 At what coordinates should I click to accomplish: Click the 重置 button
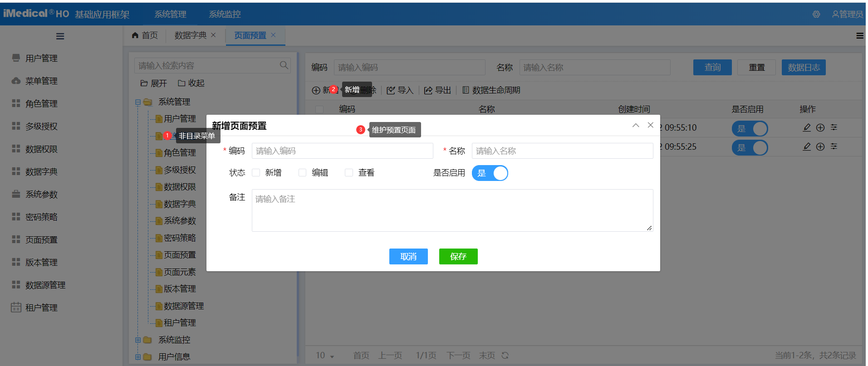click(756, 67)
